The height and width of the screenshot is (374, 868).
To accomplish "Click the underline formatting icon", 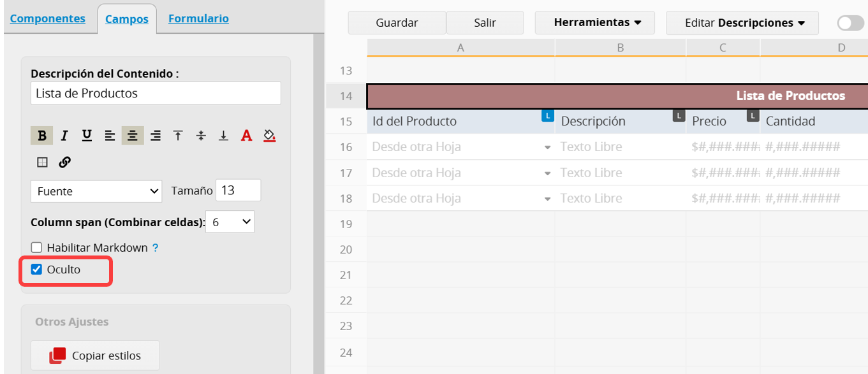I will coord(87,136).
